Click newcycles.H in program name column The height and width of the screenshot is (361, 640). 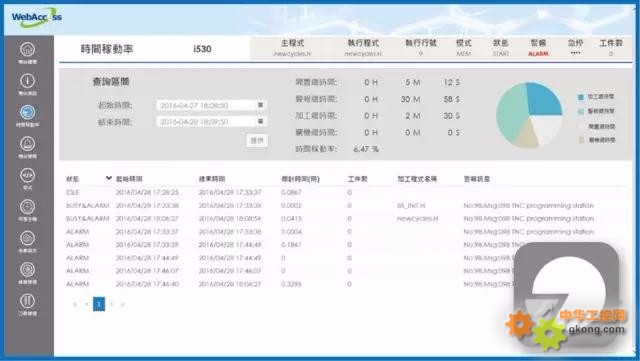point(417,218)
